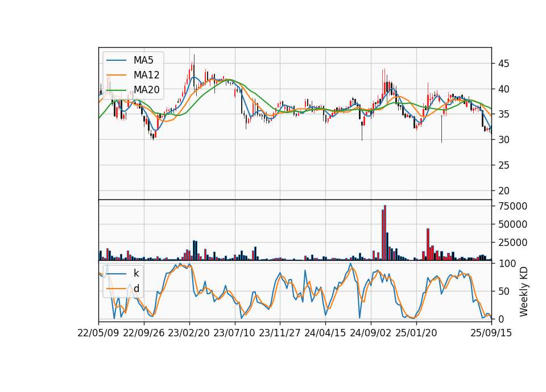
Task: Click the 25/09/15 date label
Action: pyautogui.click(x=491, y=333)
